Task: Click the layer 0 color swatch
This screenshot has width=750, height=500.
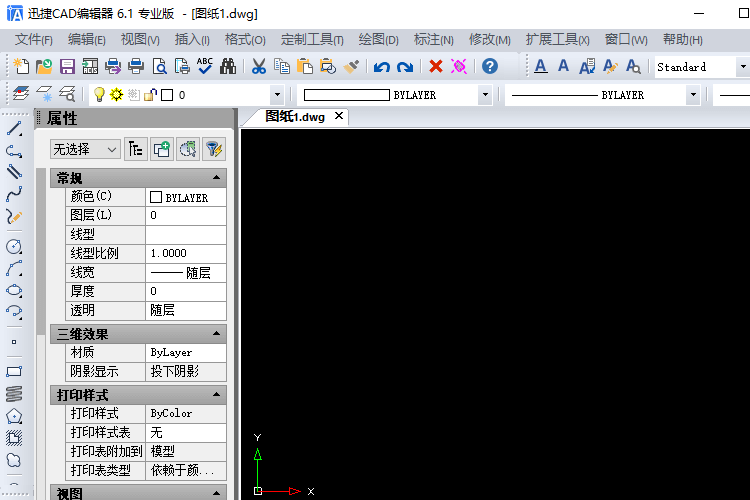Action: pyautogui.click(x=167, y=95)
